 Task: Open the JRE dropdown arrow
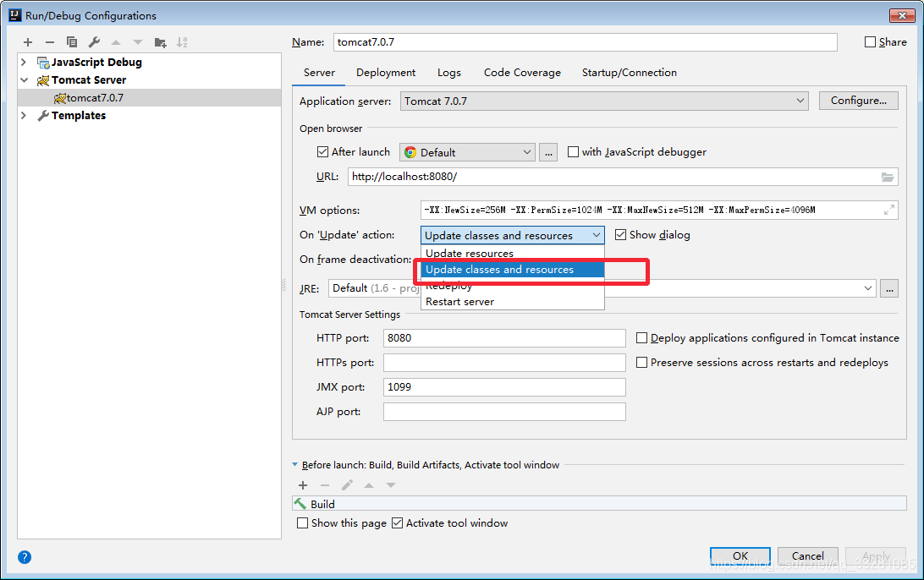[867, 288]
